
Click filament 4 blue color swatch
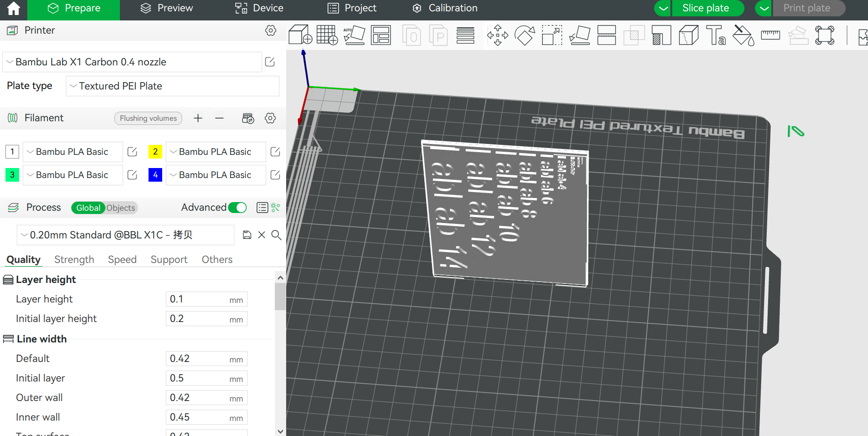pos(155,175)
